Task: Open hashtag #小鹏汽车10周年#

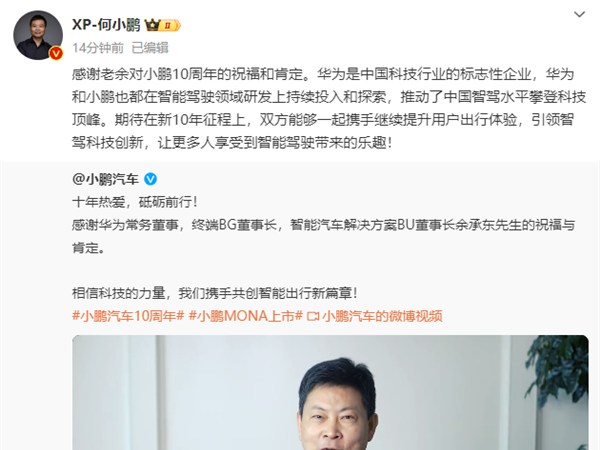Action: pyautogui.click(x=128, y=316)
